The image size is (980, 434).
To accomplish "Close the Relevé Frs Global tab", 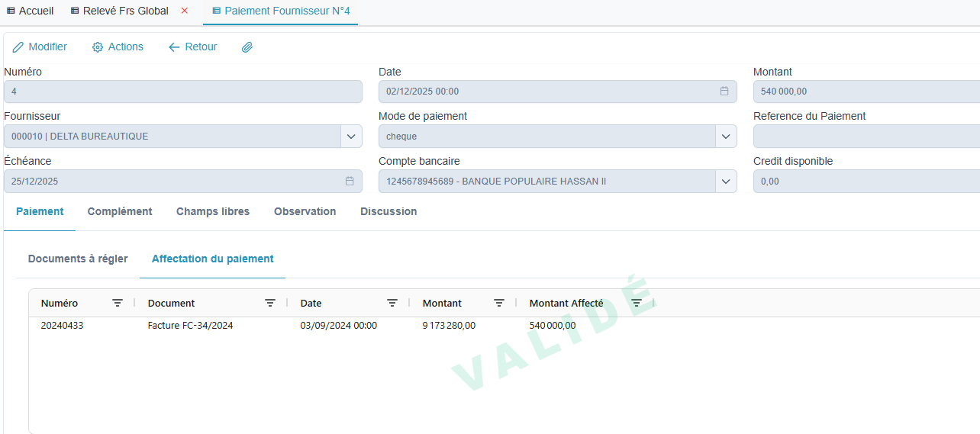I will coord(185,11).
